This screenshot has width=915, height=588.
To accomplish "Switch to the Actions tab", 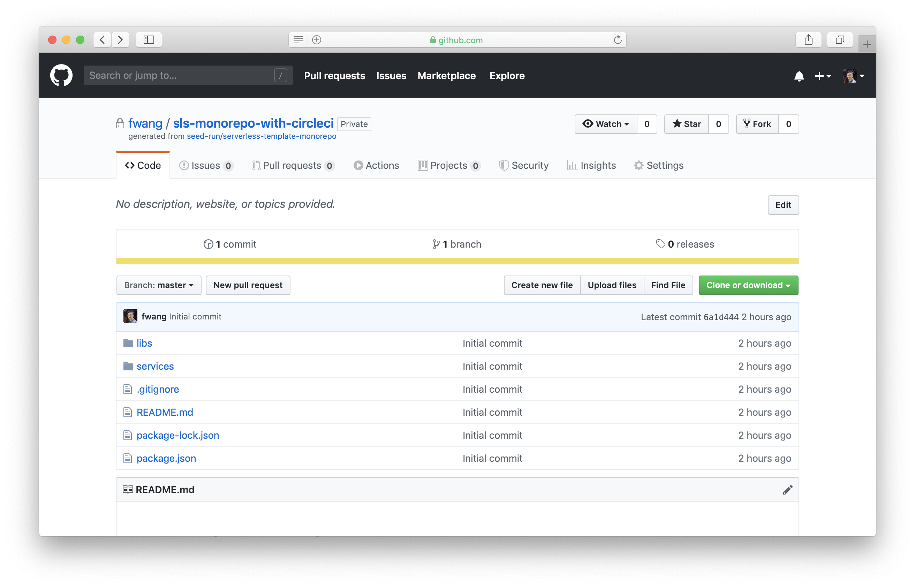I will [x=376, y=165].
